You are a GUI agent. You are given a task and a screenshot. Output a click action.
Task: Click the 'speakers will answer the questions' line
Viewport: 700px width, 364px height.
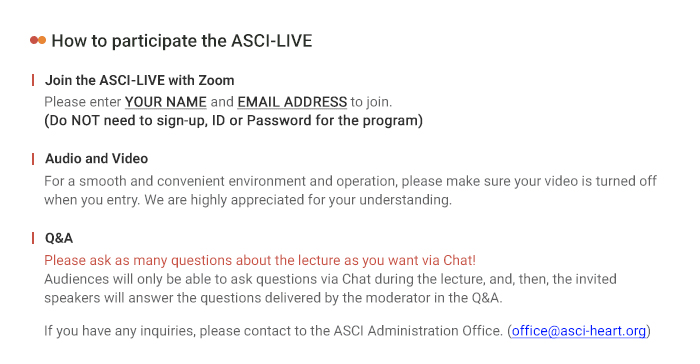273,298
